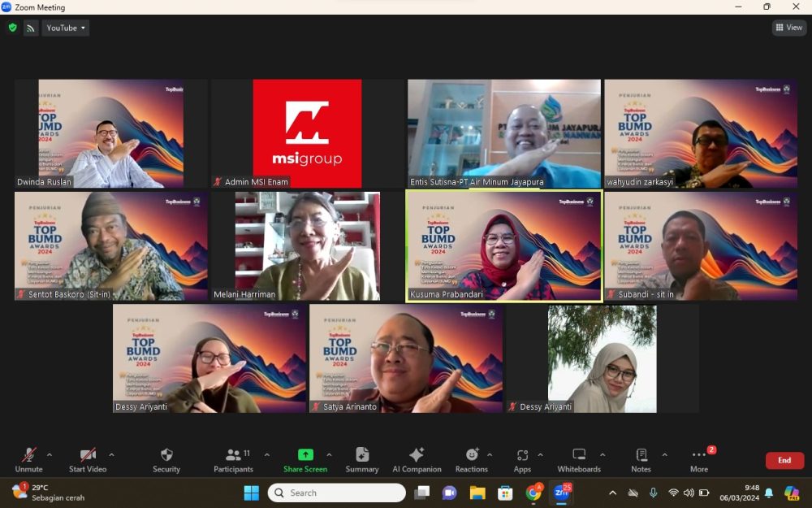Click the Windows taskbar Search box
The width and height of the screenshot is (812, 508).
click(x=337, y=493)
